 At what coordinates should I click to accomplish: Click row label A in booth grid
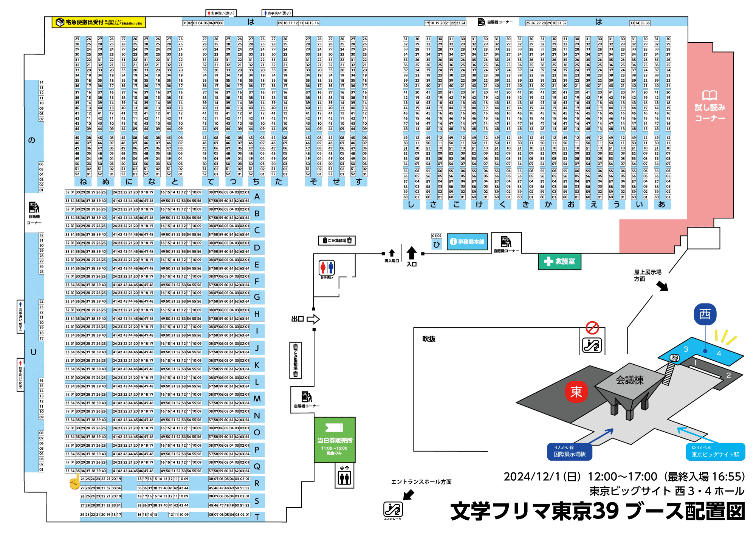click(257, 197)
